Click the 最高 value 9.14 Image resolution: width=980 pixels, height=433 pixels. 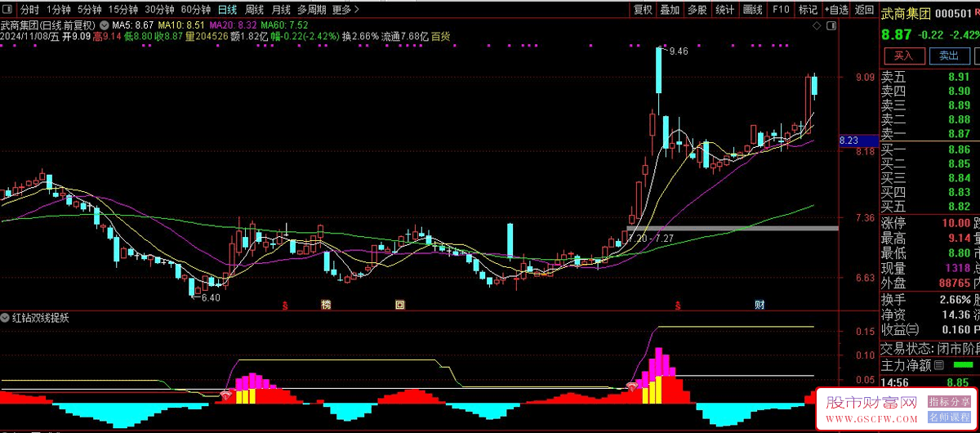click(959, 239)
